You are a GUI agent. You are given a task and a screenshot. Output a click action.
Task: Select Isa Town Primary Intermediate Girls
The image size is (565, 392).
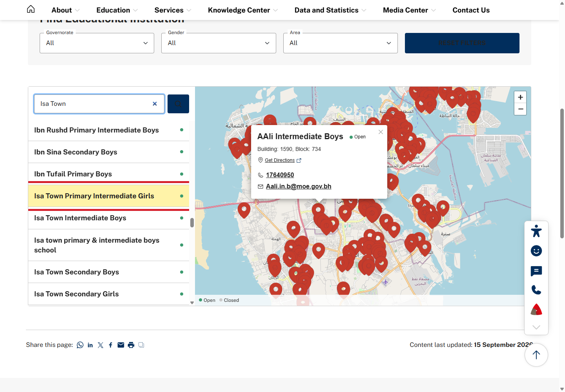point(109,196)
